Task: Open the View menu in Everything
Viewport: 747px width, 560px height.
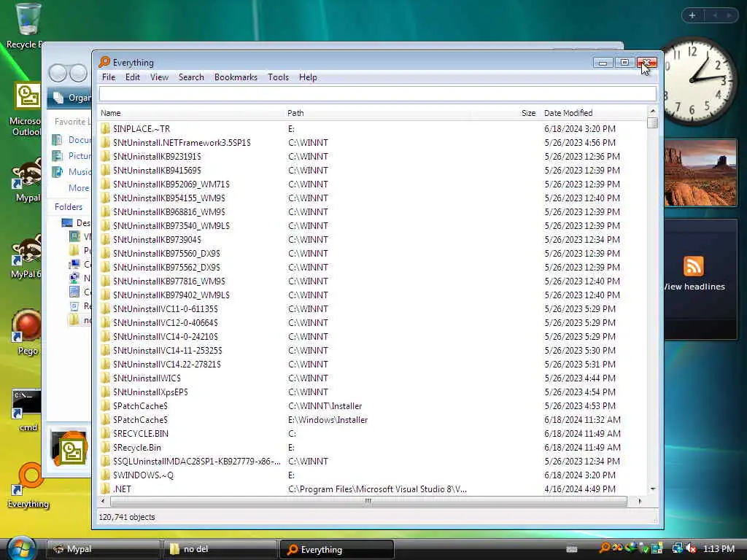Action: click(159, 77)
